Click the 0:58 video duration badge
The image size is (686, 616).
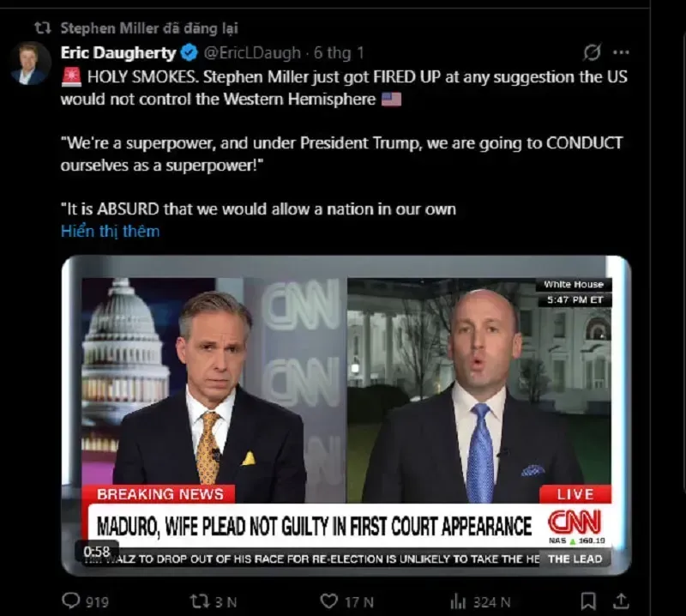(x=97, y=551)
